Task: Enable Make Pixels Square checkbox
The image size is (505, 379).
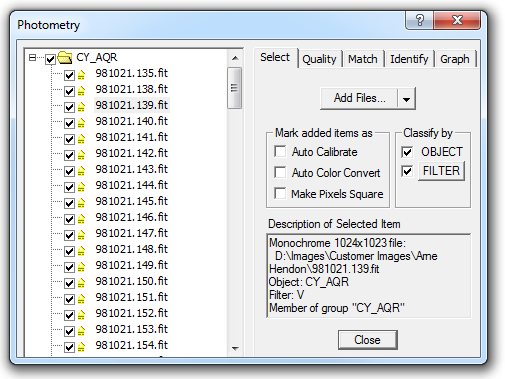Action: 280,193
